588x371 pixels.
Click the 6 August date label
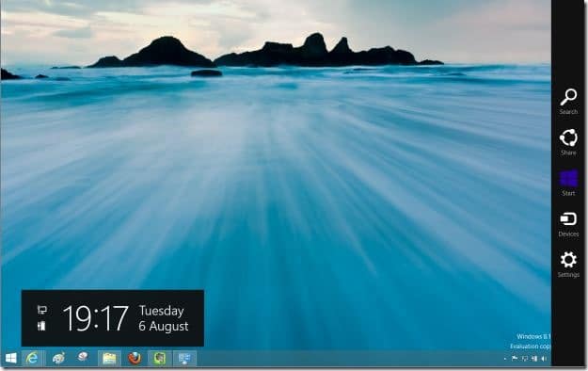164,326
